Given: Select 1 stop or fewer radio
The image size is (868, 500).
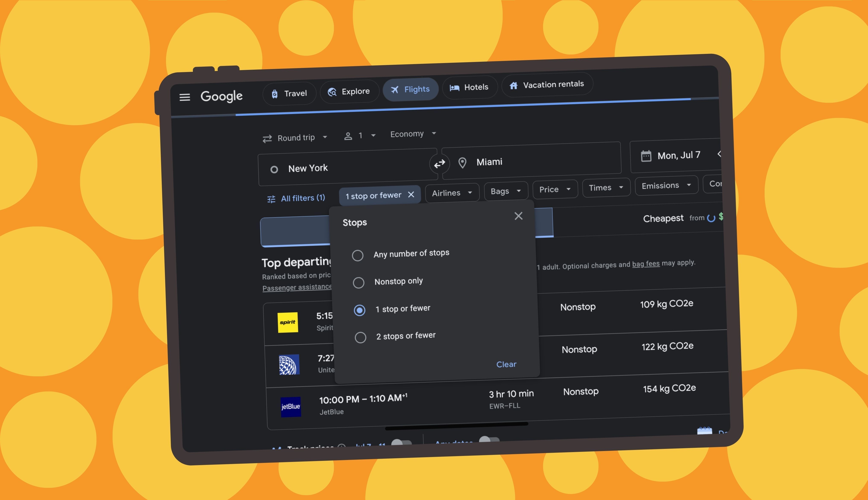Looking at the screenshot, I should click(359, 310).
